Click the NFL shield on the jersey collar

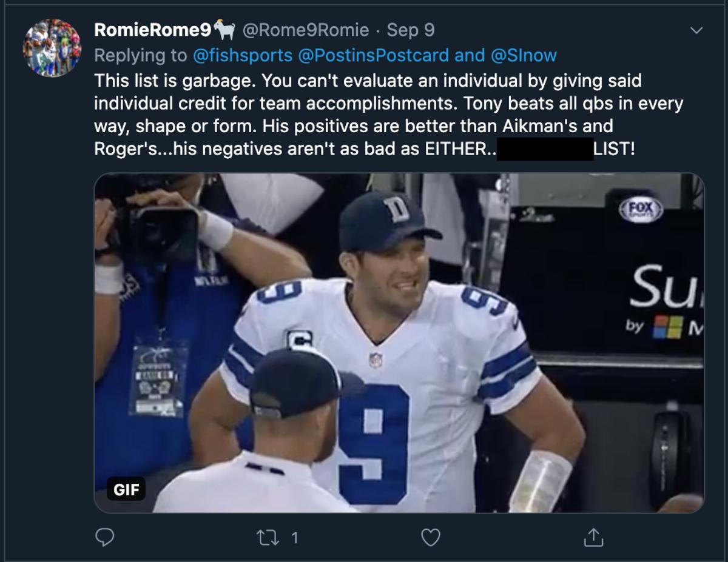pos(376,360)
